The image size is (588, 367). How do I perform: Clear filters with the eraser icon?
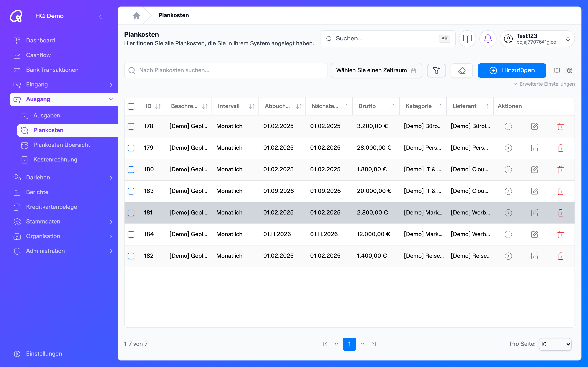click(462, 71)
